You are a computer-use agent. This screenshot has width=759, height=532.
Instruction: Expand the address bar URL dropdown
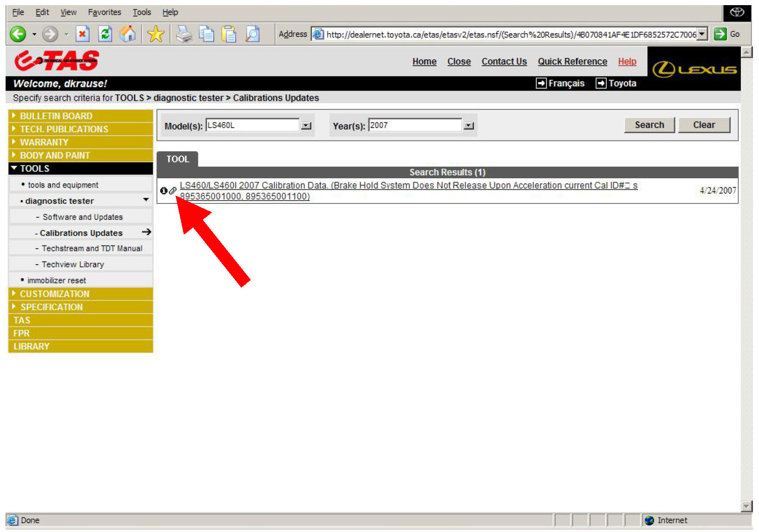pos(702,34)
